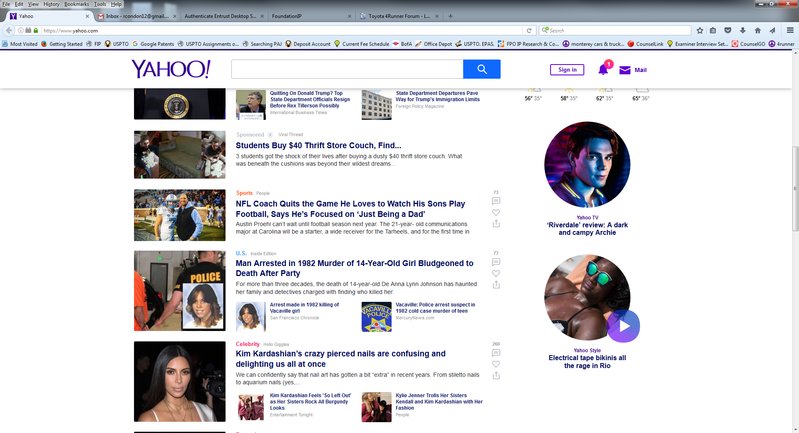Click the green padlock security icon
Screen dimensions: 799x433
point(36,31)
